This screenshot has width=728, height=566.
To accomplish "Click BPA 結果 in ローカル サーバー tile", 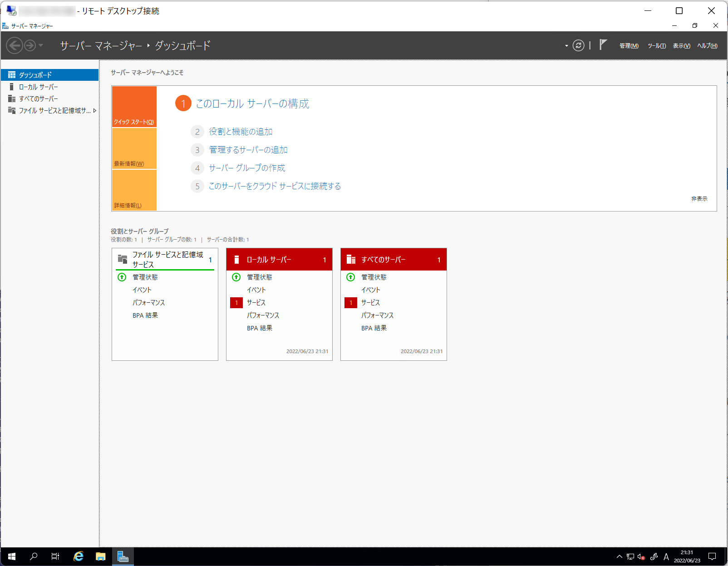I will coord(260,328).
